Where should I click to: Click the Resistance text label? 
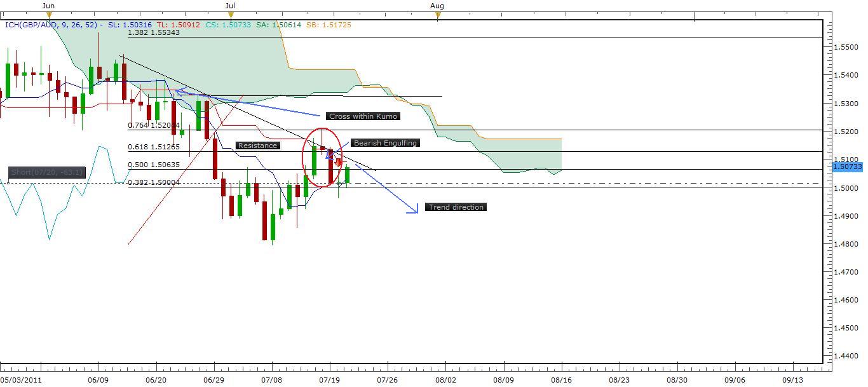point(257,146)
